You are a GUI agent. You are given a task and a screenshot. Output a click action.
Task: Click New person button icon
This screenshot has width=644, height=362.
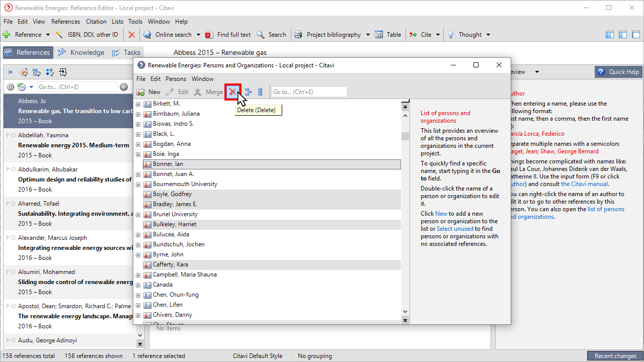pyautogui.click(x=141, y=92)
